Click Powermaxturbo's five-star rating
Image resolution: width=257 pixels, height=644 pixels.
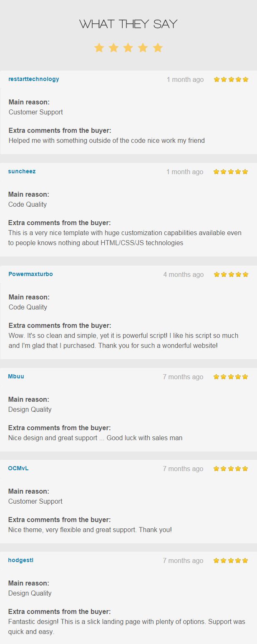231,274
